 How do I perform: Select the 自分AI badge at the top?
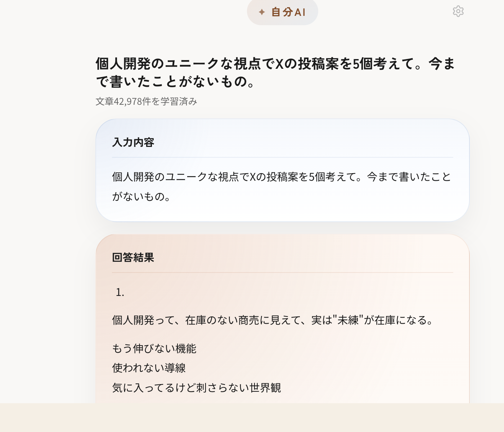click(283, 12)
